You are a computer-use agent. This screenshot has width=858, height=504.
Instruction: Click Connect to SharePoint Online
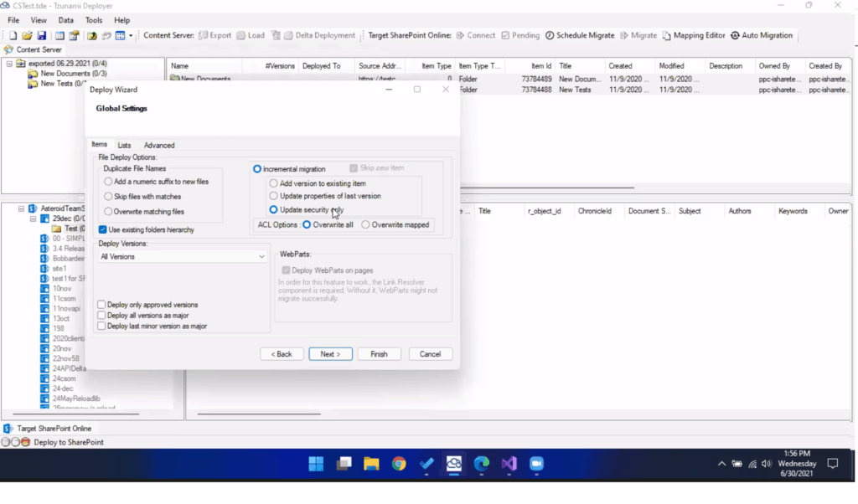pyautogui.click(x=476, y=35)
